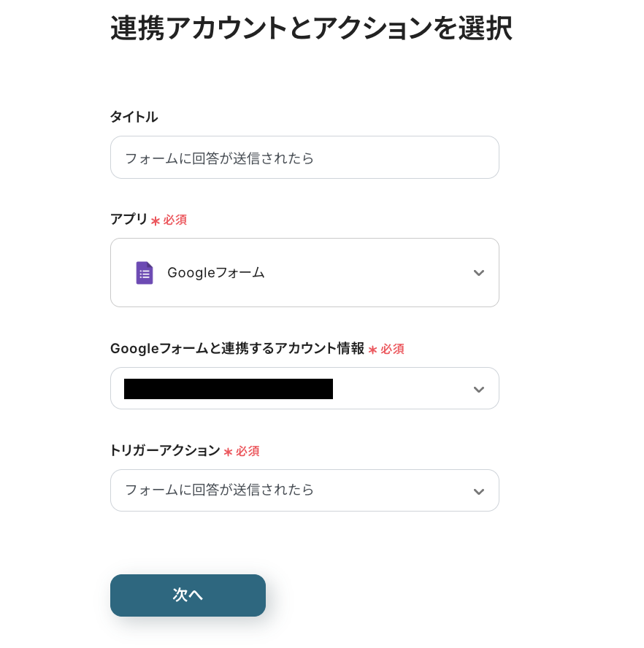Expand the トリガーアクション dropdown chevron
This screenshot has height=648, width=644.
tap(478, 491)
